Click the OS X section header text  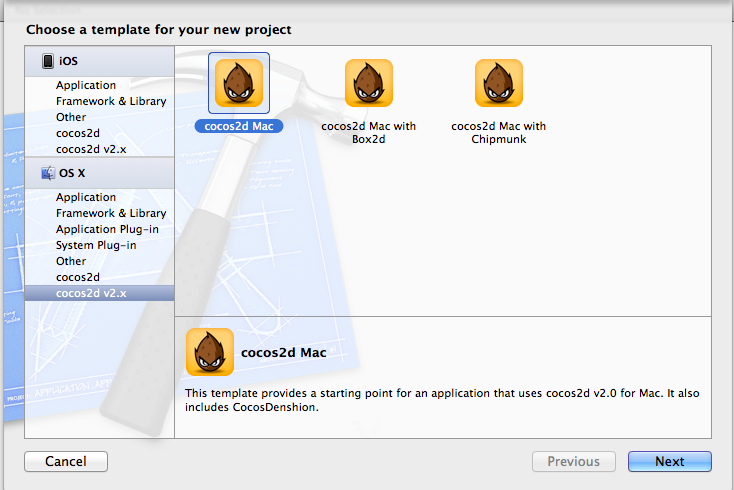pyautogui.click(x=72, y=173)
